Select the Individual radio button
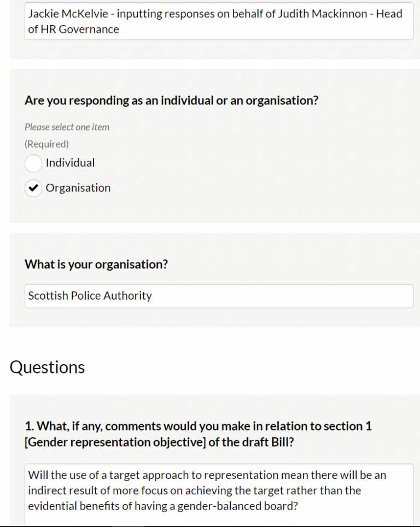Viewport: 420px width, 527px height. pos(33,163)
